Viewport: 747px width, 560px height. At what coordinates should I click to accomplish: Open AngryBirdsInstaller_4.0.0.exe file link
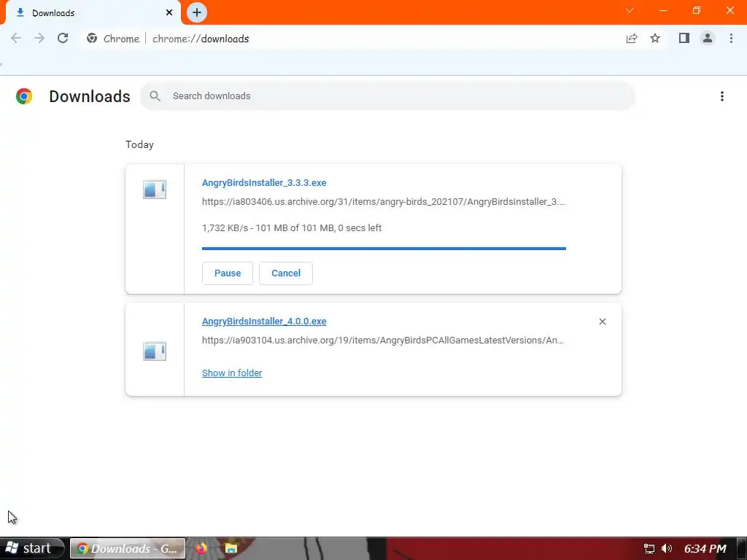[x=264, y=322]
